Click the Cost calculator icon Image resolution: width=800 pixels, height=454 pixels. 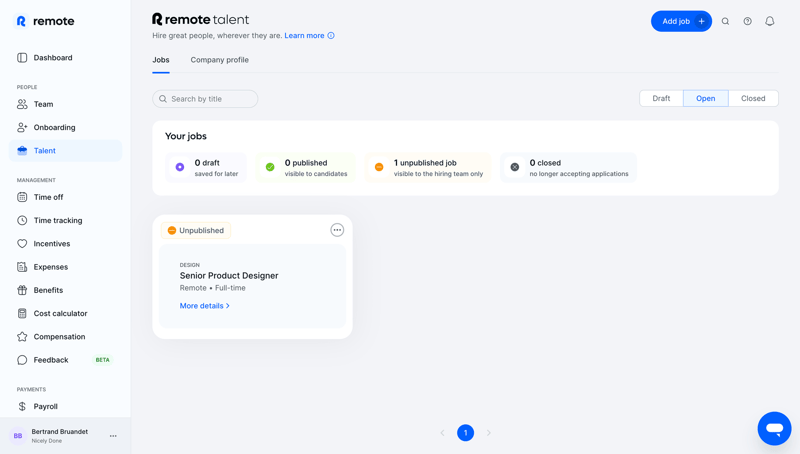(x=22, y=313)
